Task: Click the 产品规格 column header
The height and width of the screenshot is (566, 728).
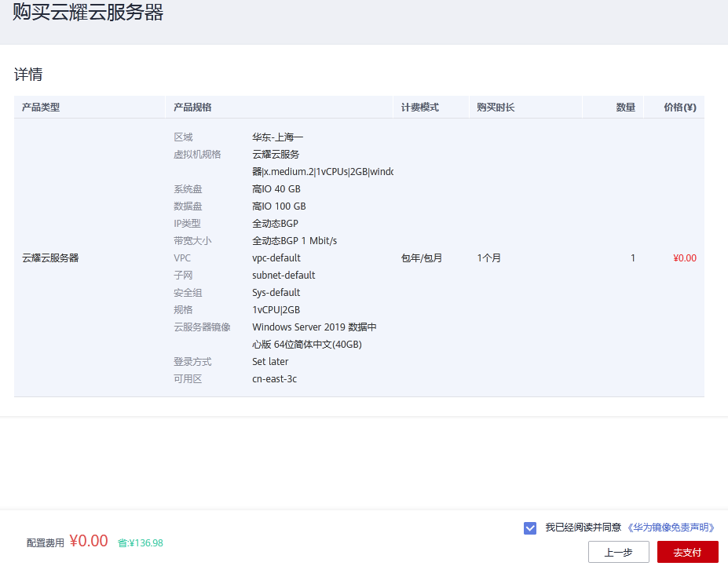Action: click(192, 108)
